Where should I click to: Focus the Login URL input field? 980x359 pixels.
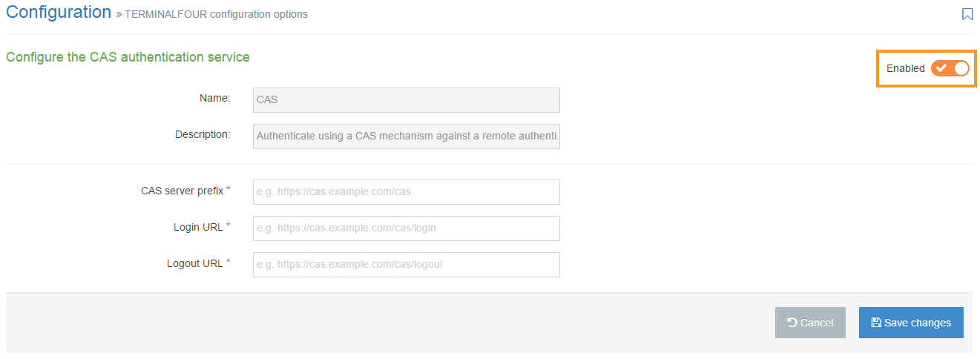406,228
